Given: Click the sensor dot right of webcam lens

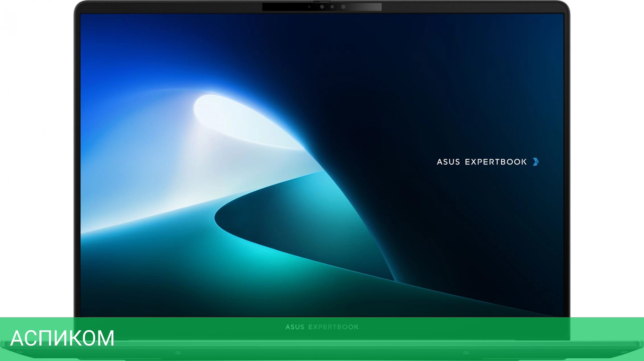Looking at the screenshot, I should click(x=332, y=7).
